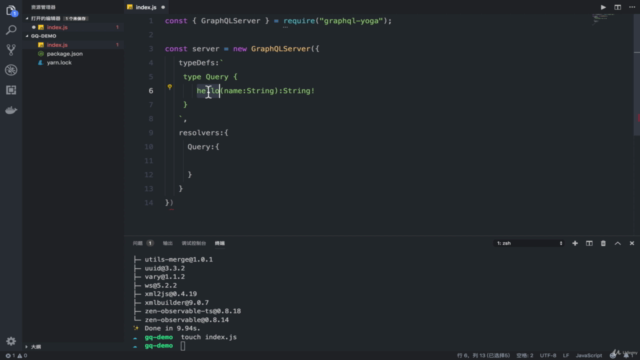Click the unsaved dot on index.js tab
Image resolution: width=640 pixels, height=360 pixels.
point(163,7)
